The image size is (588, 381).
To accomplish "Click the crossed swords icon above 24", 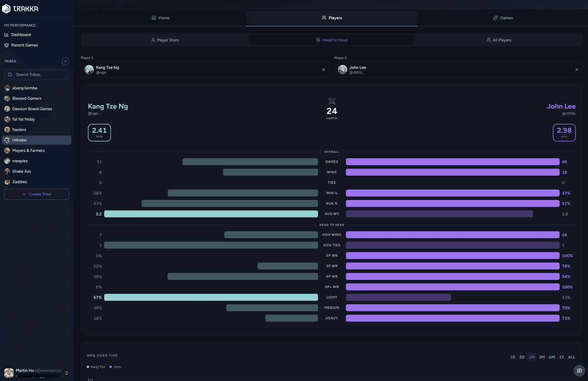I will (x=332, y=101).
